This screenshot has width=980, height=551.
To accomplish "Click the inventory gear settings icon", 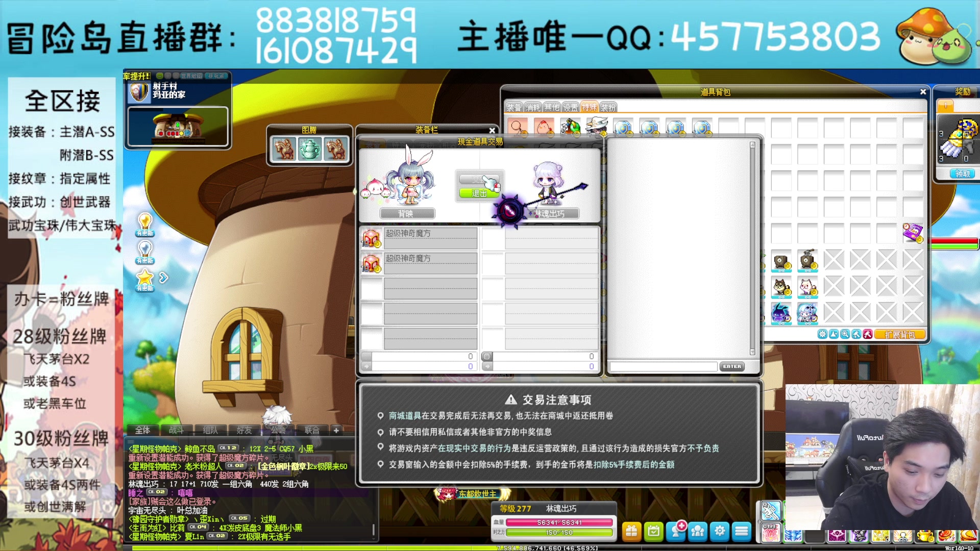I will point(822,335).
